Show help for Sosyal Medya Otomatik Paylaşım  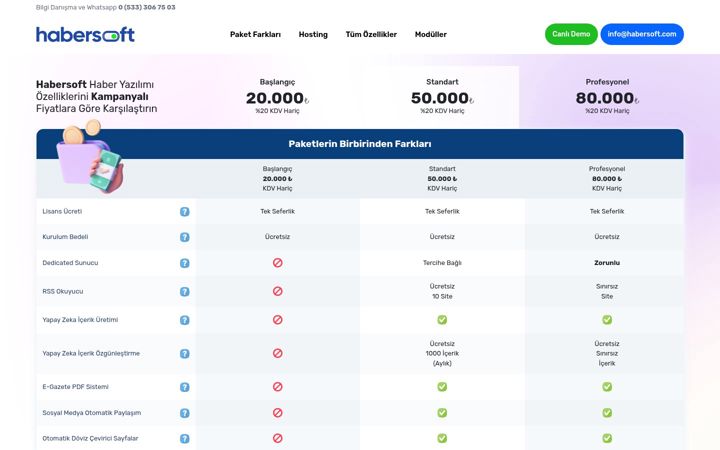click(x=185, y=413)
